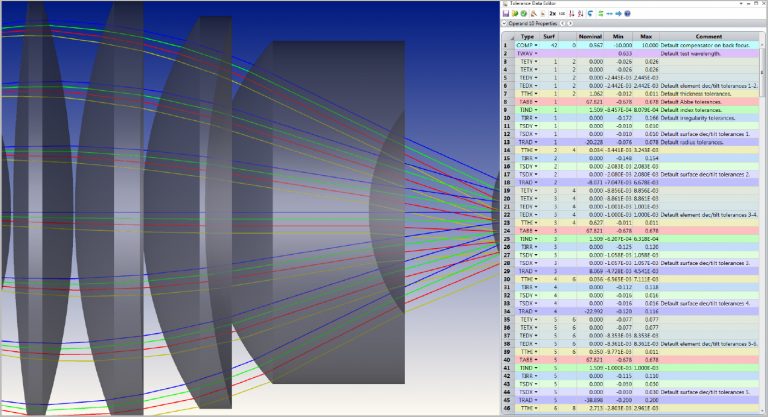Open the COMP type dropdown in row 1

pos(536,45)
